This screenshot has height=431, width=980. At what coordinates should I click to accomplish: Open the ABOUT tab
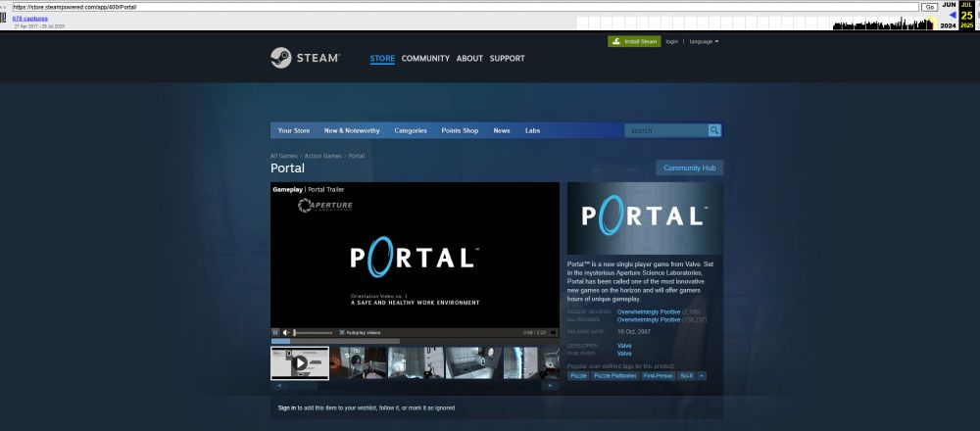point(469,58)
